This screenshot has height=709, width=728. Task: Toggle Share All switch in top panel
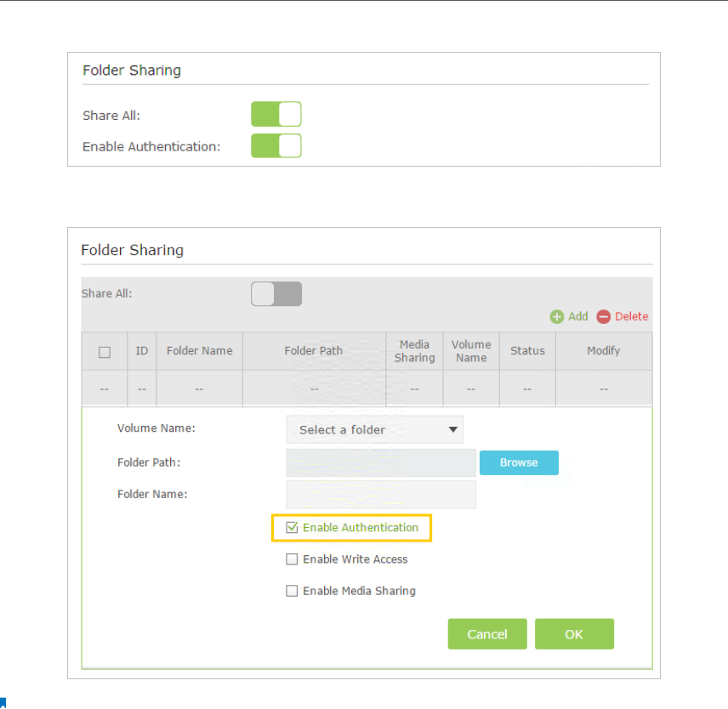click(276, 115)
